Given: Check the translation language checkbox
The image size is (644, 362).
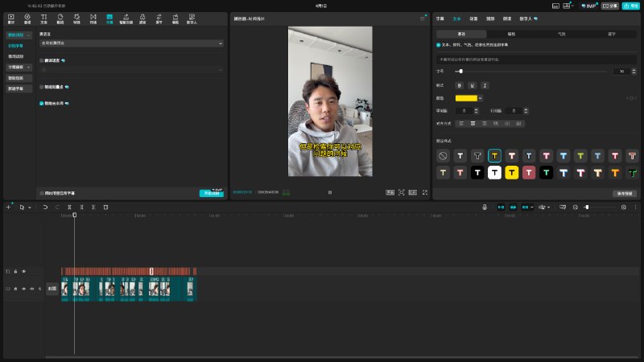Looking at the screenshot, I should click(x=42, y=60).
